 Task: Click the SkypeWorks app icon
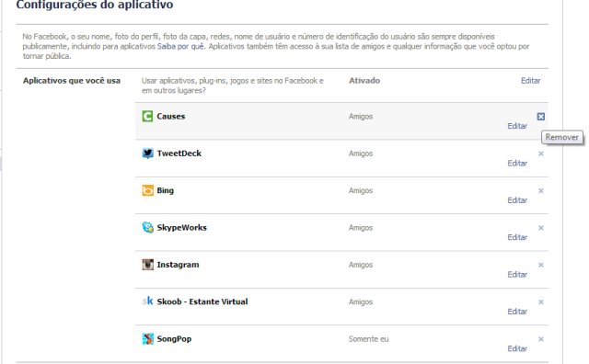147,227
